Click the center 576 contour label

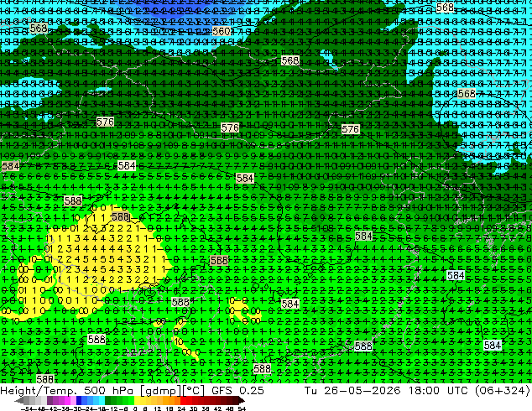point(230,127)
